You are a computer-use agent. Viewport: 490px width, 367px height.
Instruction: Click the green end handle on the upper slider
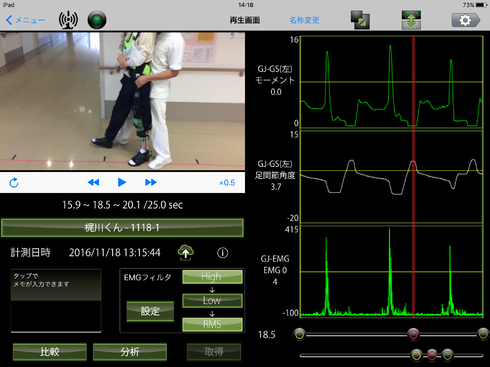483,334
